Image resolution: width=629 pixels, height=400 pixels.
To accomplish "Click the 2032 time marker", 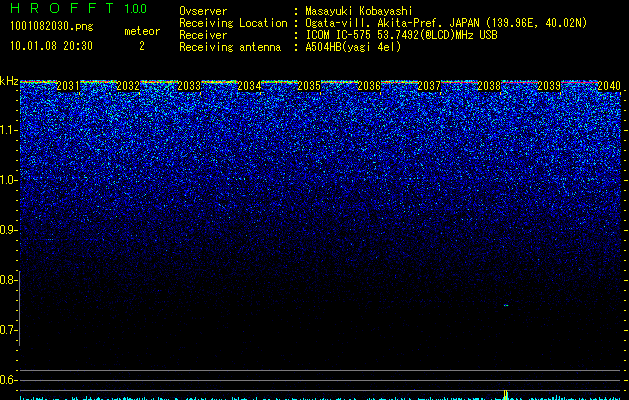I will coord(128,86).
